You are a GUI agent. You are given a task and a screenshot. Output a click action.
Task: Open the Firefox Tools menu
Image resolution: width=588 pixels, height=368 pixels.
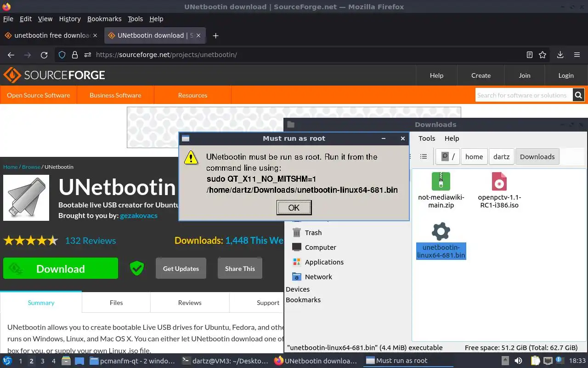pos(136,19)
